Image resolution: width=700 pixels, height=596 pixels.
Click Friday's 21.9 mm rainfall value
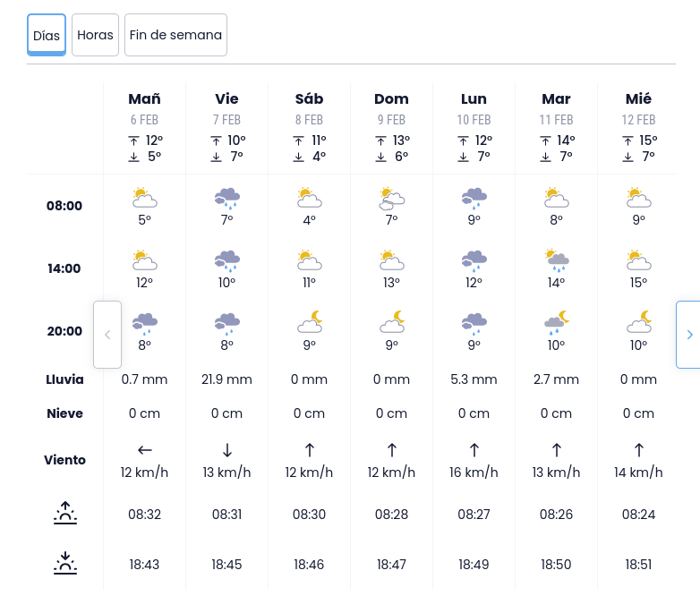click(226, 379)
